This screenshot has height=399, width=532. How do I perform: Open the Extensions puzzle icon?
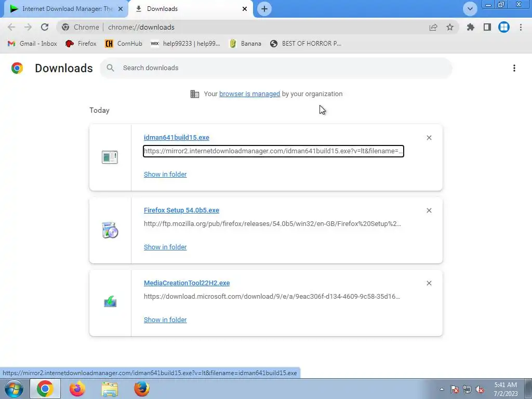click(470, 27)
